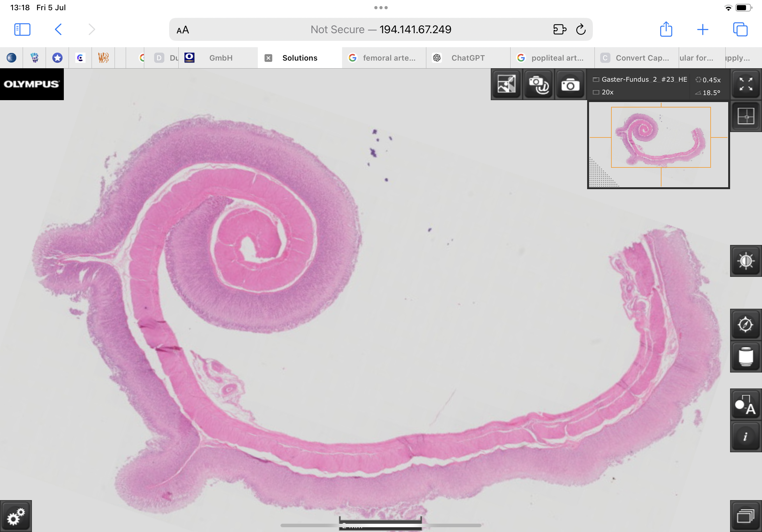Click the compass navigation icon
Viewport: 762px width, 532px height.
(745, 324)
